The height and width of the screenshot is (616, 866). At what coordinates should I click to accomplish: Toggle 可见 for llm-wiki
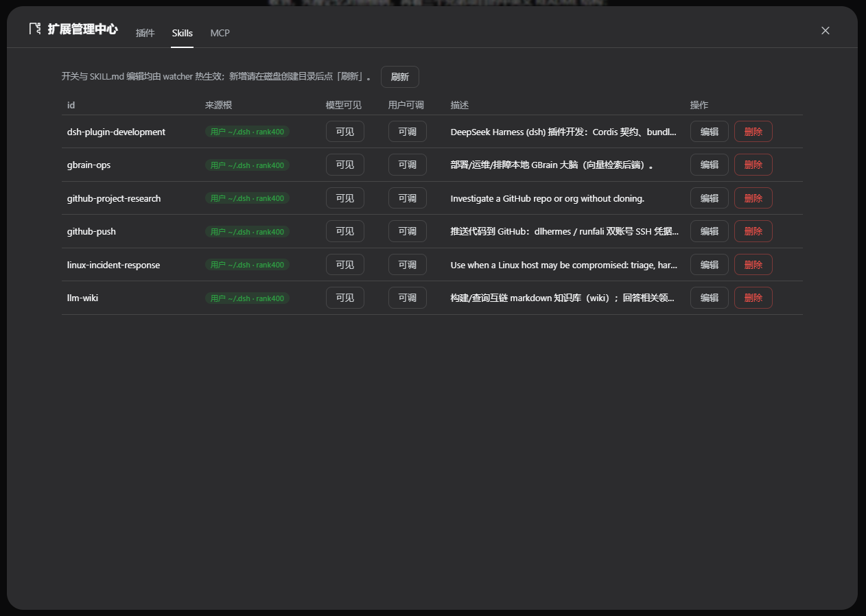345,298
